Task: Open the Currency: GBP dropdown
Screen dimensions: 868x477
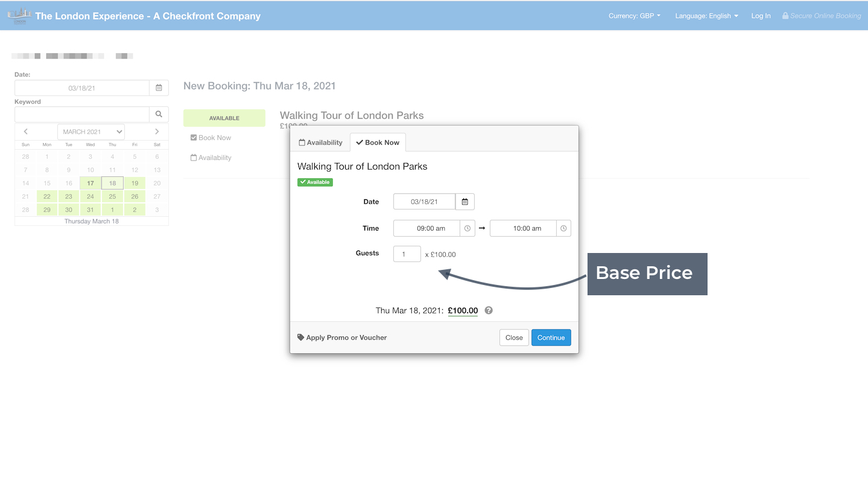Action: click(635, 16)
